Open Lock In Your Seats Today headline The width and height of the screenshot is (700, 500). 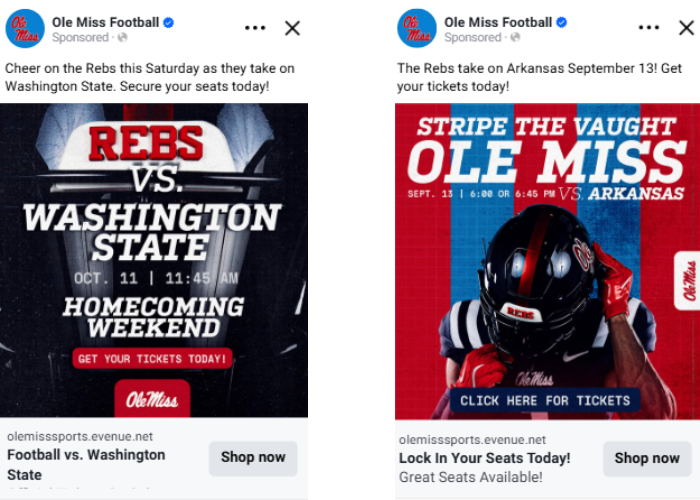[485, 458]
